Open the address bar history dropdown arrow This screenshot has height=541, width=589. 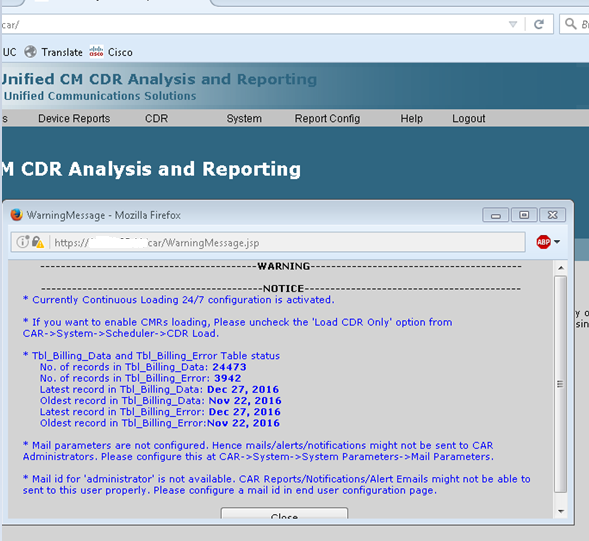(x=513, y=24)
